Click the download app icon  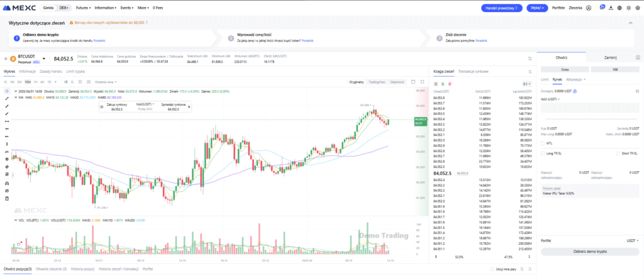point(611,8)
